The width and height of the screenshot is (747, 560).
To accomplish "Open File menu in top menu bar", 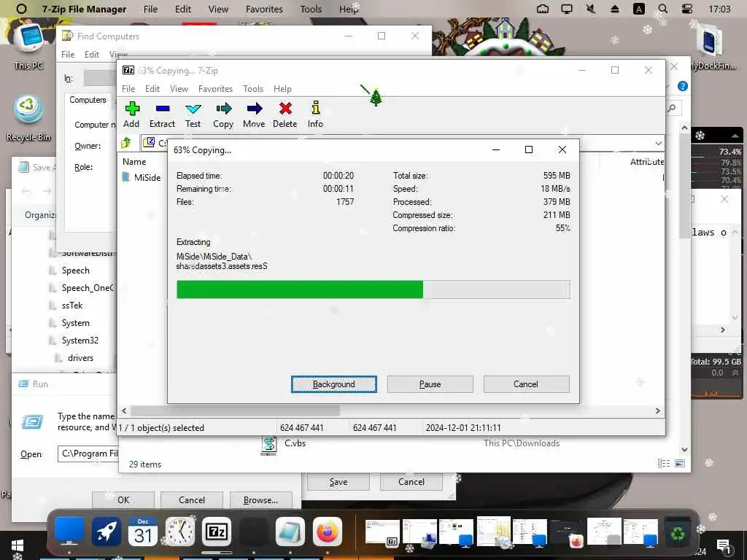I will pyautogui.click(x=150, y=9).
